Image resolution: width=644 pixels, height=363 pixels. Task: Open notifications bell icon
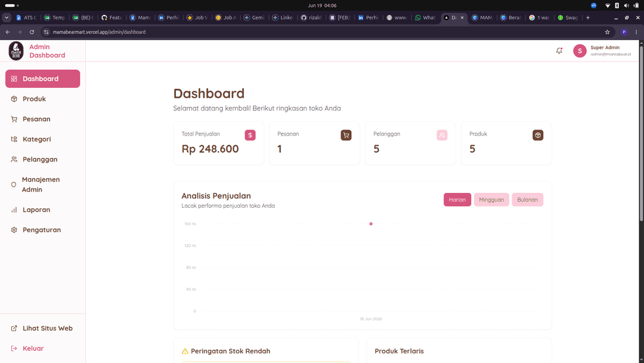pyautogui.click(x=559, y=51)
